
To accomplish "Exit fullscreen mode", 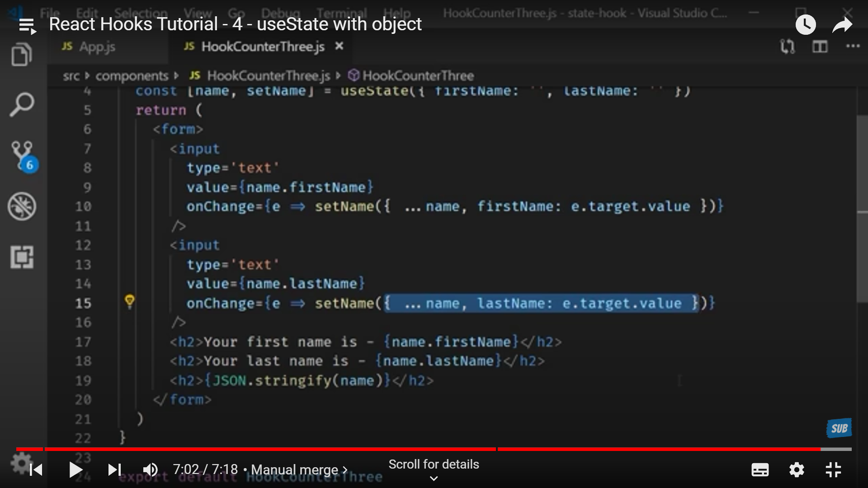I will [833, 470].
